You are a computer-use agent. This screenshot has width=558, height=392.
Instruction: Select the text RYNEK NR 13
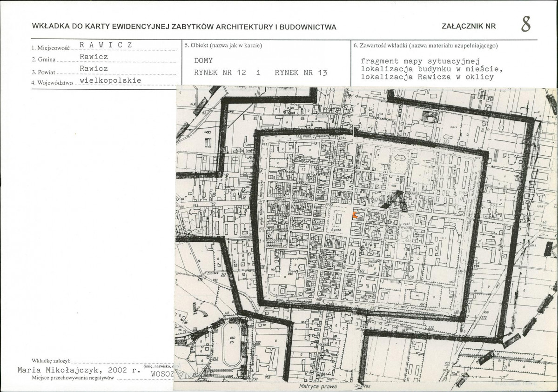(301, 72)
